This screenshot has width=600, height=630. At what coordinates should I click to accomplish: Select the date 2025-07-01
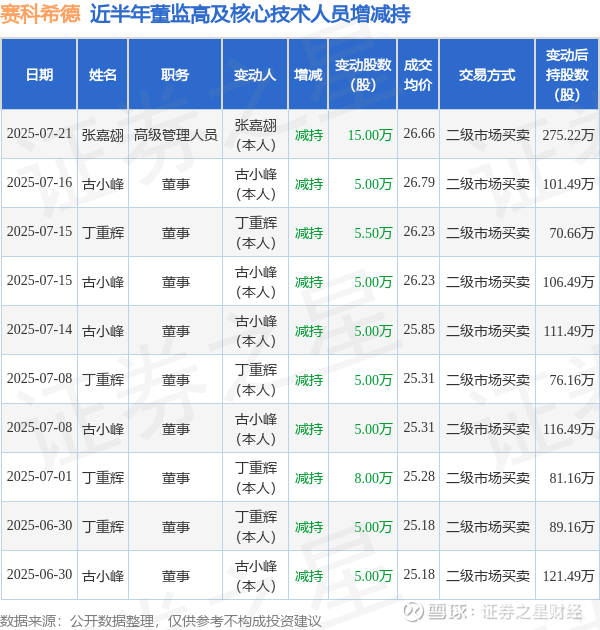pos(39,477)
